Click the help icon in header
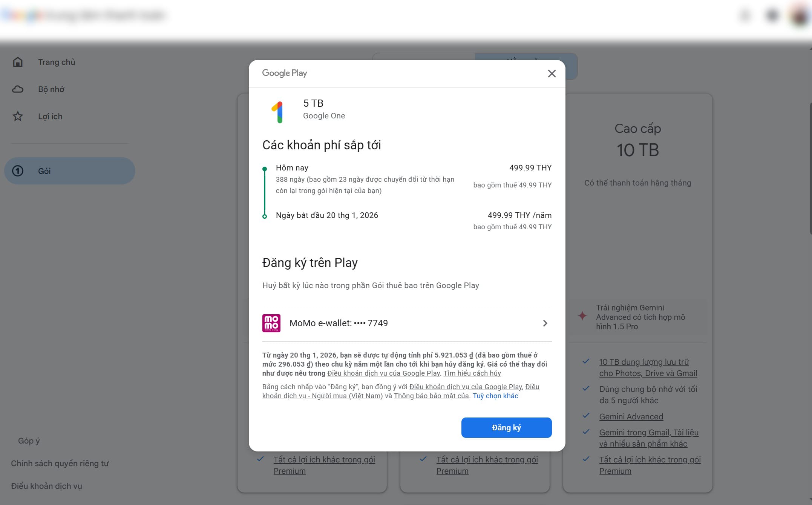The width and height of the screenshot is (812, 505). [x=745, y=15]
